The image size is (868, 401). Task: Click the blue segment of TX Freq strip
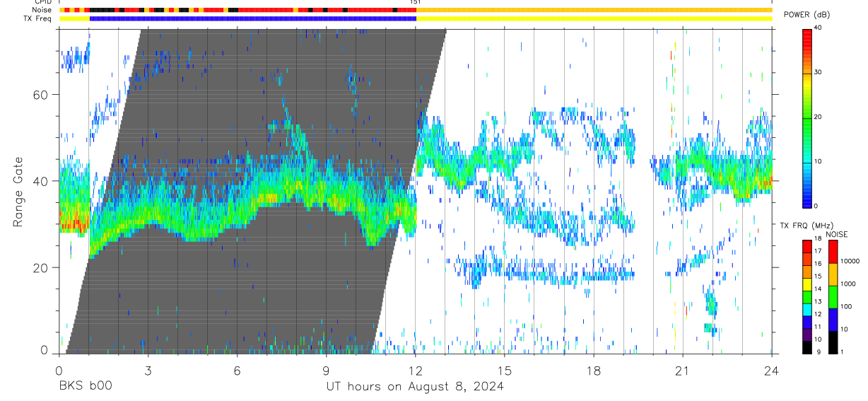tap(253, 18)
